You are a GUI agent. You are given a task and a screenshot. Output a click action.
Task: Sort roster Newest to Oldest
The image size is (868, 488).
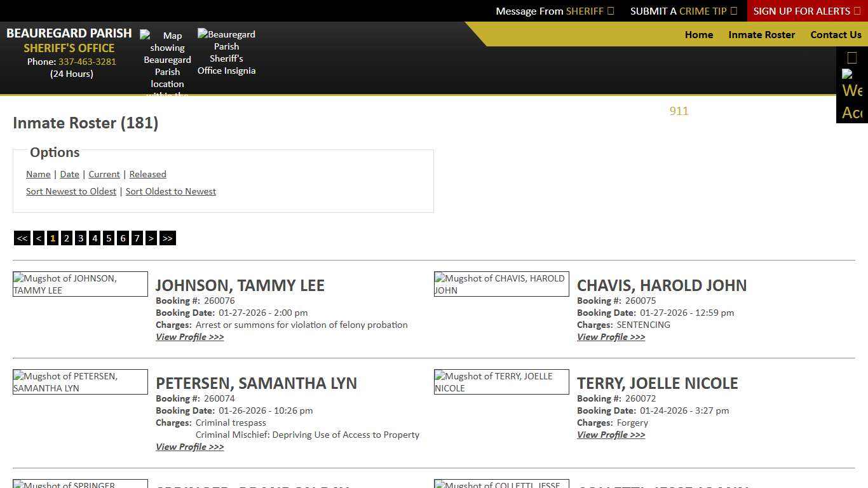click(71, 191)
